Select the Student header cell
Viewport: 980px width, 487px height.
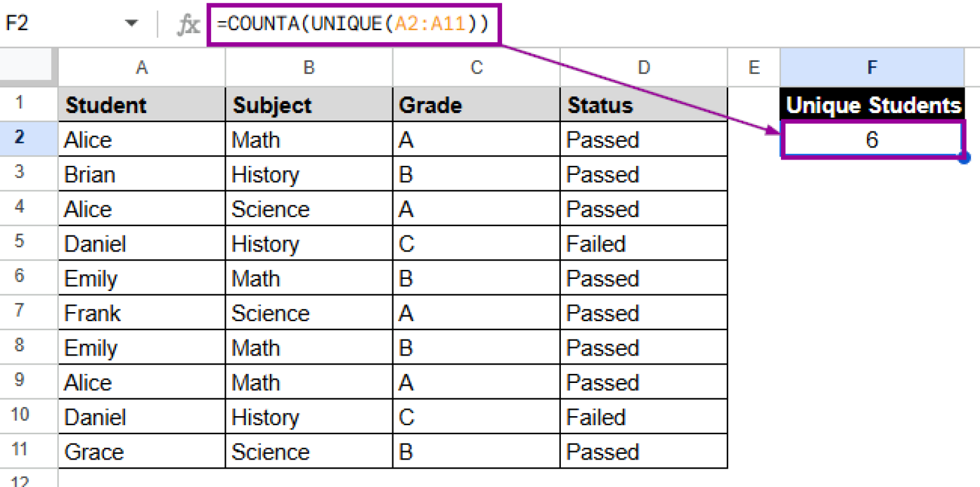tap(142, 105)
